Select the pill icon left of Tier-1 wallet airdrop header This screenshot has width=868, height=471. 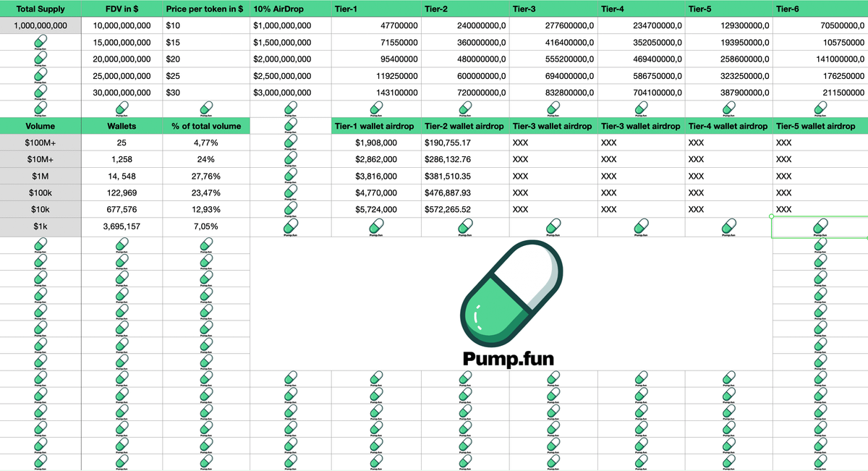coord(290,126)
